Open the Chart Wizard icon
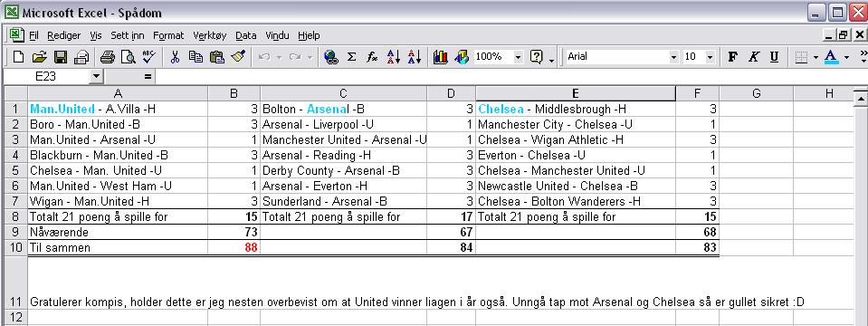The width and height of the screenshot is (868, 326). [x=440, y=56]
